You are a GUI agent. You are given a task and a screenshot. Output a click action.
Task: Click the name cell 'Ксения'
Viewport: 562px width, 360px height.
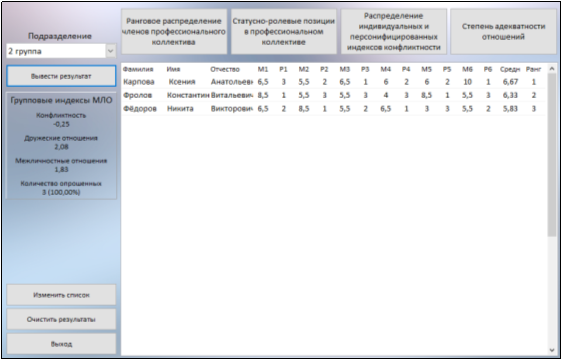(x=182, y=82)
